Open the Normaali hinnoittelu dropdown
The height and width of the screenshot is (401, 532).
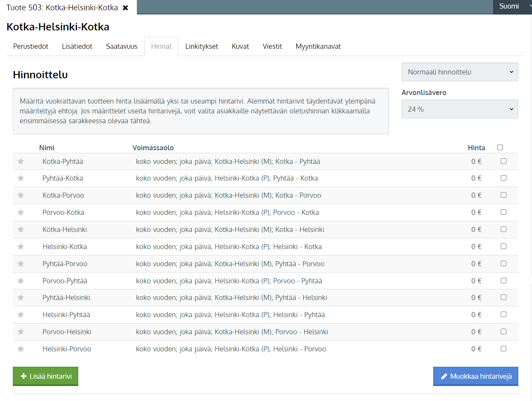460,72
